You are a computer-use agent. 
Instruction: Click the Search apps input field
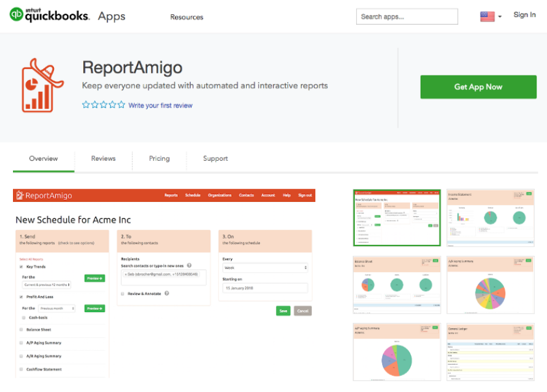[407, 17]
